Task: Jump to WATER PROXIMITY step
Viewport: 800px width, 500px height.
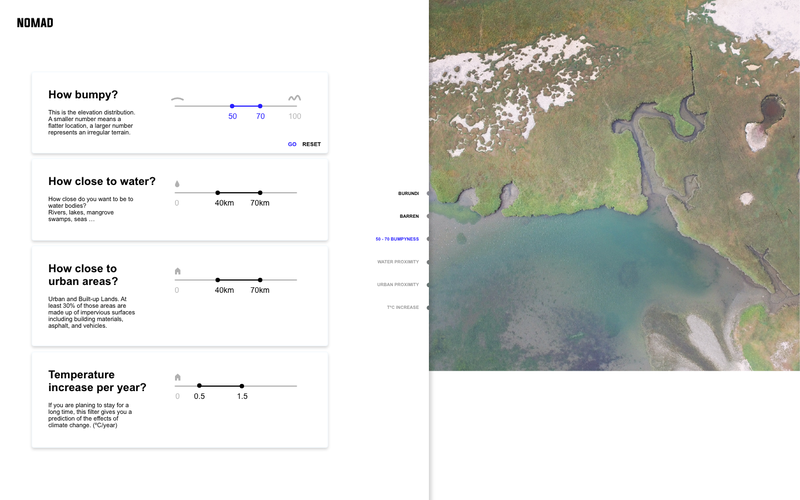Action: pos(398,262)
